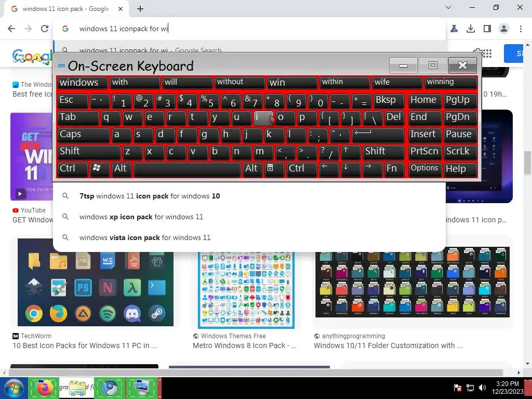Switch to Chrome on the taskbar
Image resolution: width=532 pixels, height=399 pixels.
(x=110, y=388)
